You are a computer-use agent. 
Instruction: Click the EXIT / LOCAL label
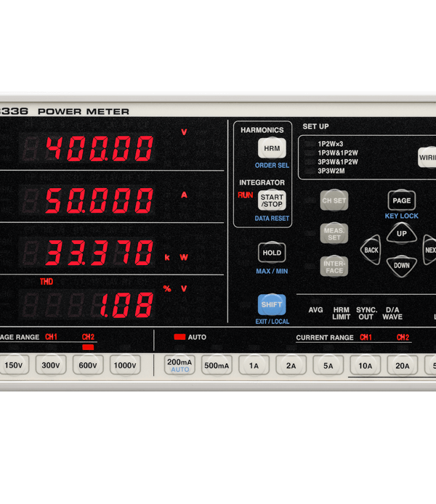click(272, 322)
